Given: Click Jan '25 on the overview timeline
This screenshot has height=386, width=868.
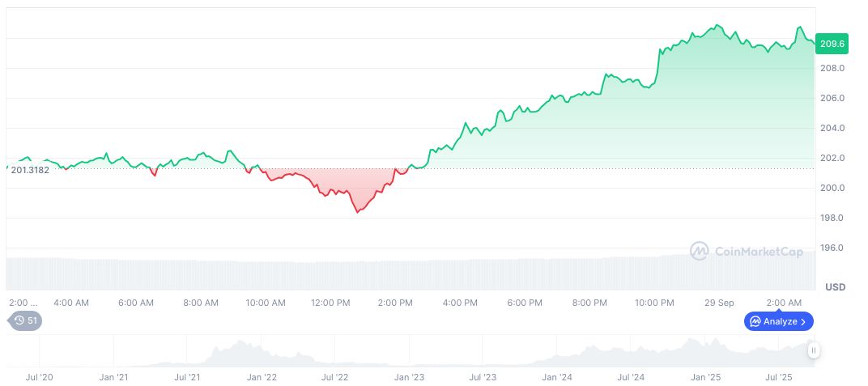Looking at the screenshot, I should [704, 377].
